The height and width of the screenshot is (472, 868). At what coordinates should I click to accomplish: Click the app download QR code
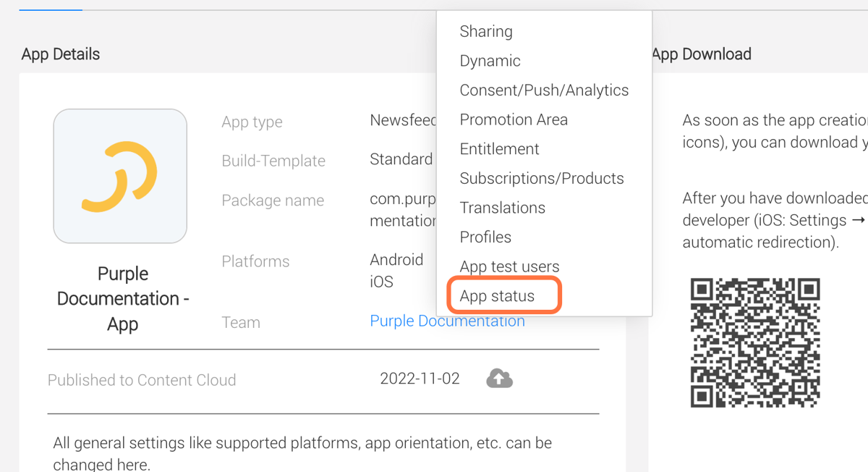[755, 343]
